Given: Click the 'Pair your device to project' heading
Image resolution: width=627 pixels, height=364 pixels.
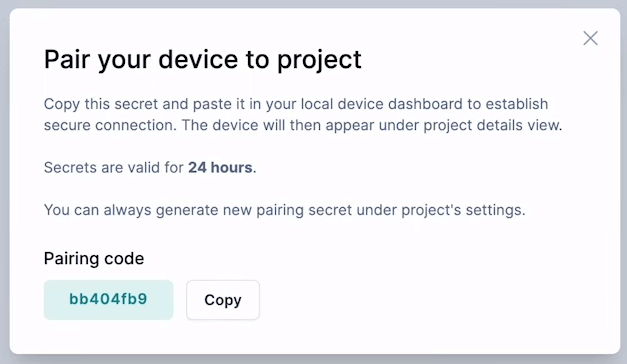Looking at the screenshot, I should point(203,60).
